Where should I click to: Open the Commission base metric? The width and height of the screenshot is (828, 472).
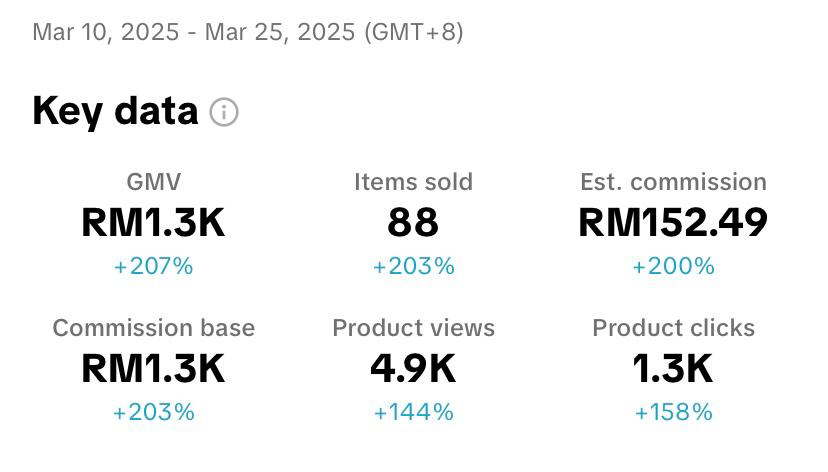point(154,328)
